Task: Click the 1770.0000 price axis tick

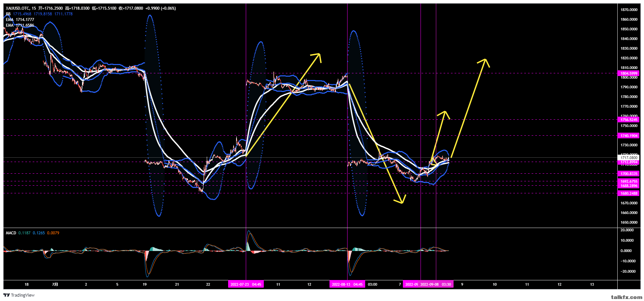Action: click(629, 106)
